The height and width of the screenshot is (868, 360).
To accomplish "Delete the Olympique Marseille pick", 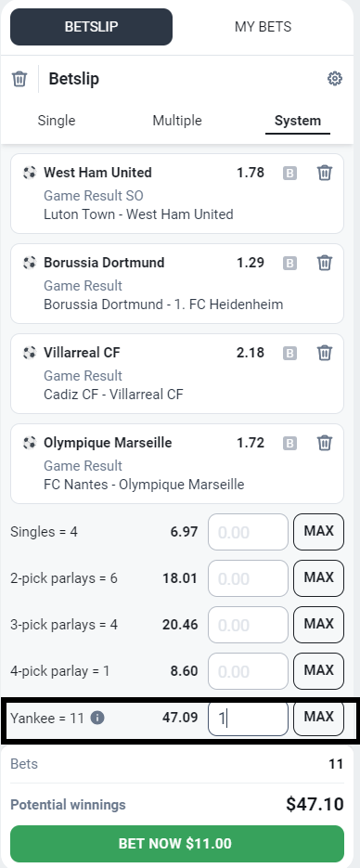I will [x=325, y=443].
